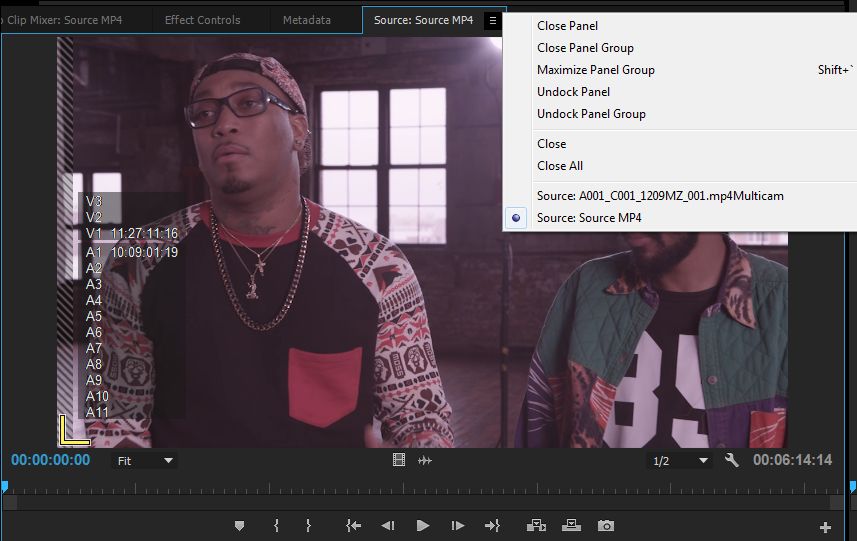Click the Mark In brace button
This screenshot has height=541, width=857.
pyautogui.click(x=276, y=526)
